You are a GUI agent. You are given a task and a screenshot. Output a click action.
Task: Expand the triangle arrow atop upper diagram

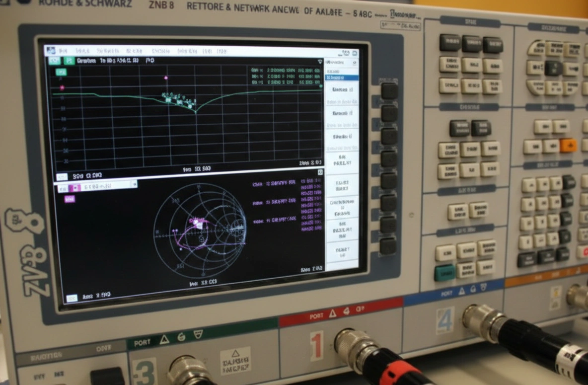click(320, 62)
